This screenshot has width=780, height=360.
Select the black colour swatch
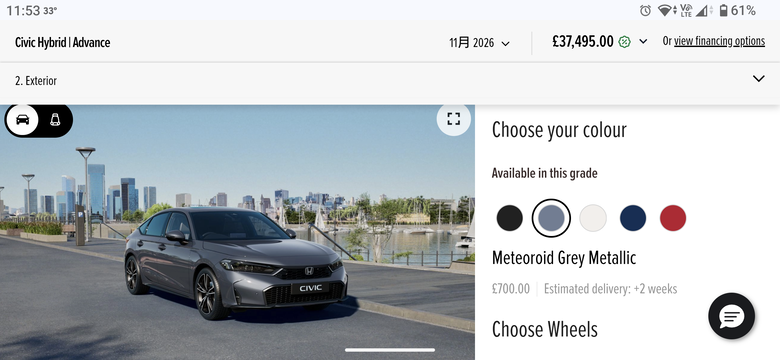click(509, 218)
